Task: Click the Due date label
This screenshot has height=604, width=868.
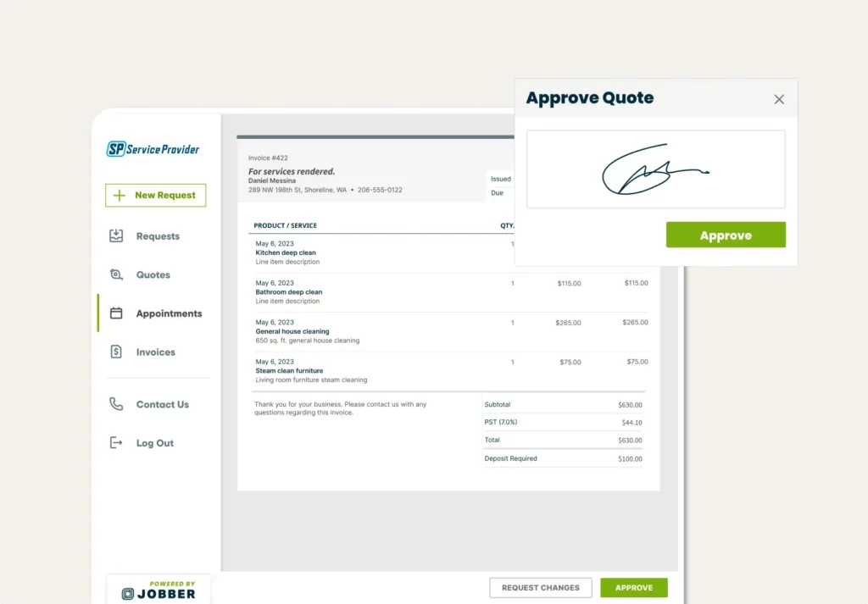Action: point(497,193)
